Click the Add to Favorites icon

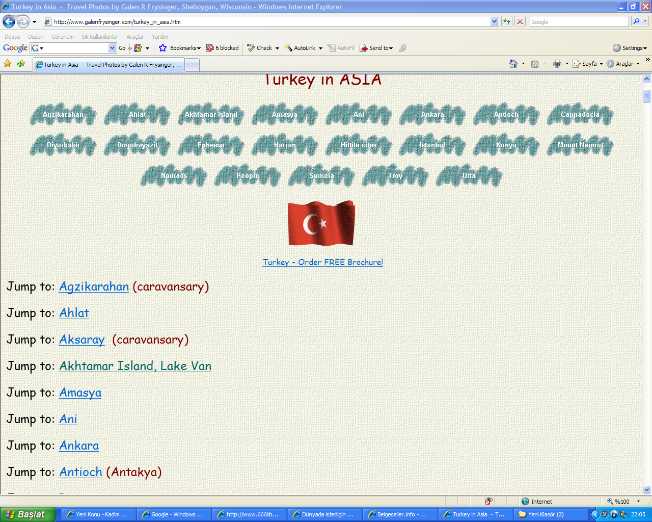click(21, 64)
